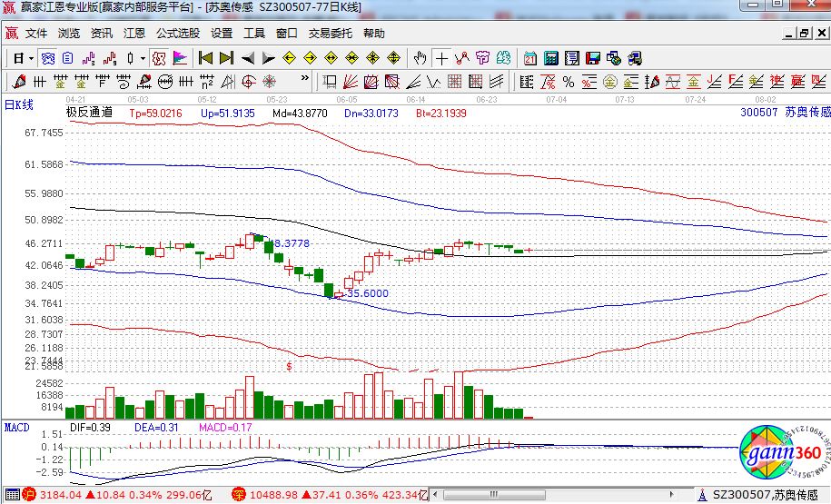Screen dimensions: 831x504
Task: Select the percent sign drawing tool
Action: tap(568, 82)
